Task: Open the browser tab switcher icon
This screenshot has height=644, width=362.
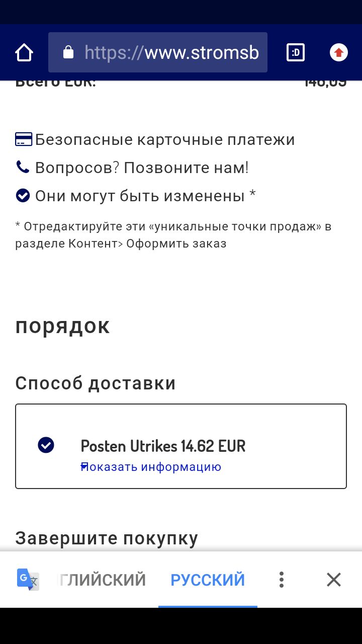Action: tap(296, 52)
